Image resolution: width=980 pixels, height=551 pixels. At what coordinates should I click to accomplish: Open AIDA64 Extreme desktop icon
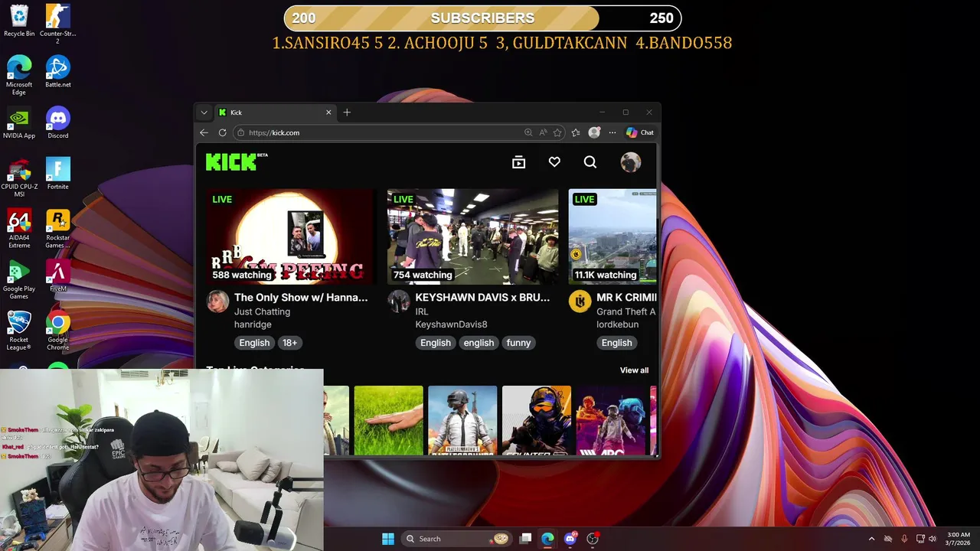click(19, 228)
